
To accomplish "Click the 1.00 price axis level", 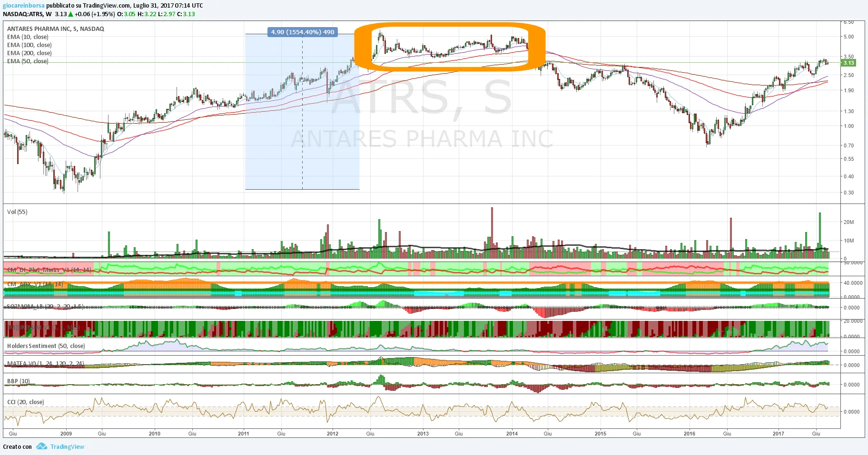I will coord(848,126).
